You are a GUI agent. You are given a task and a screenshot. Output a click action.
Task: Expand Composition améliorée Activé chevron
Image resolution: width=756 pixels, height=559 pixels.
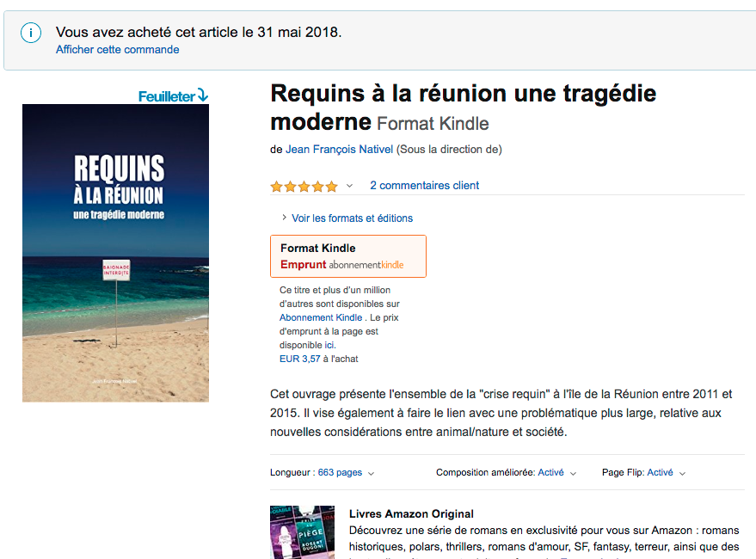coord(573,473)
